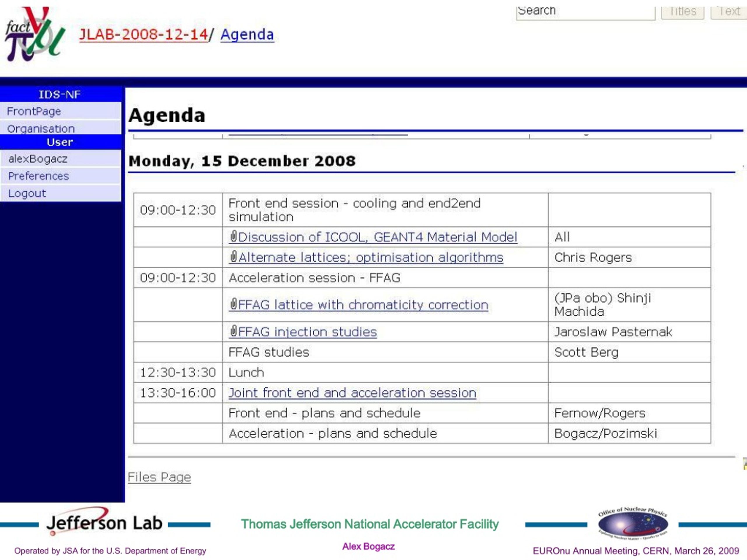Open Discussion of ICOOL, GEANT4 Material Model

pos(378,237)
